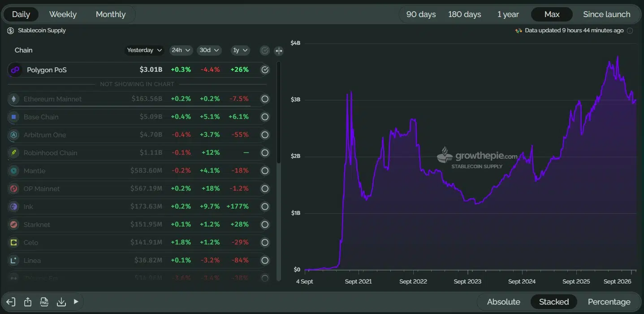Click the Chain column header

pyautogui.click(x=24, y=50)
